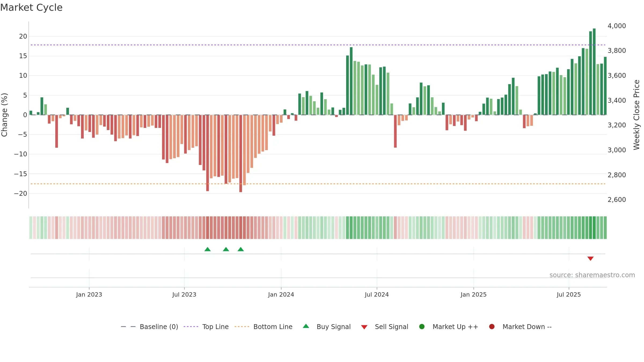Click the Jan 2023 axis label

tap(89, 294)
